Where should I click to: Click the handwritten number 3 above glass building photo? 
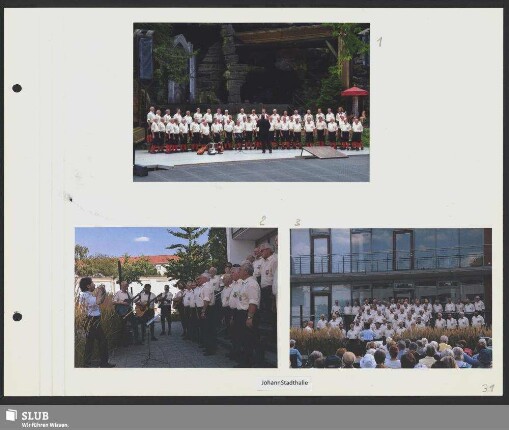[x=298, y=222]
